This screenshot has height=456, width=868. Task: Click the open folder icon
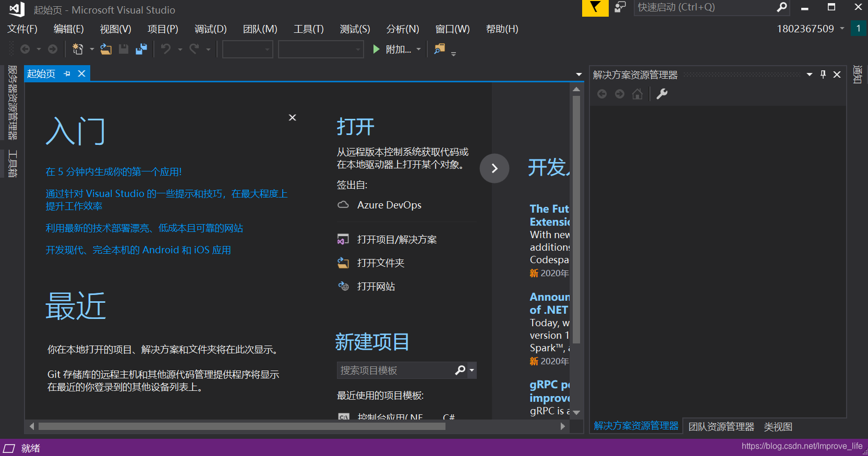(343, 263)
